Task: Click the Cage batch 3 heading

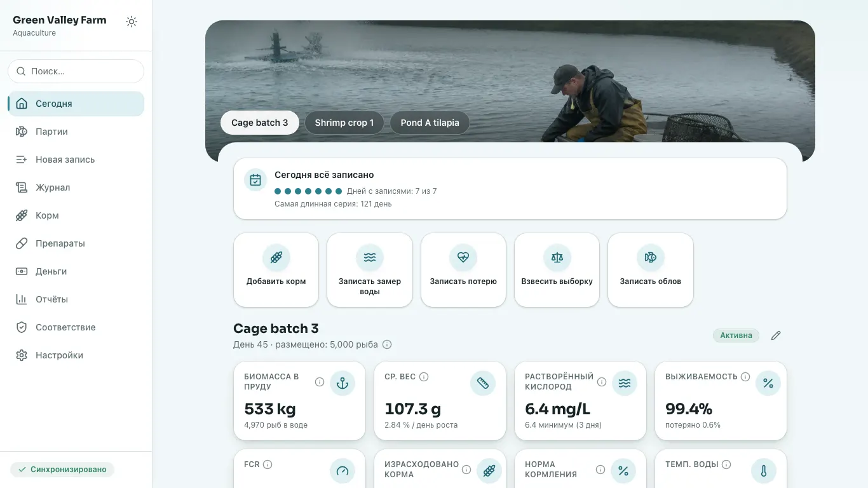Action: click(x=276, y=329)
